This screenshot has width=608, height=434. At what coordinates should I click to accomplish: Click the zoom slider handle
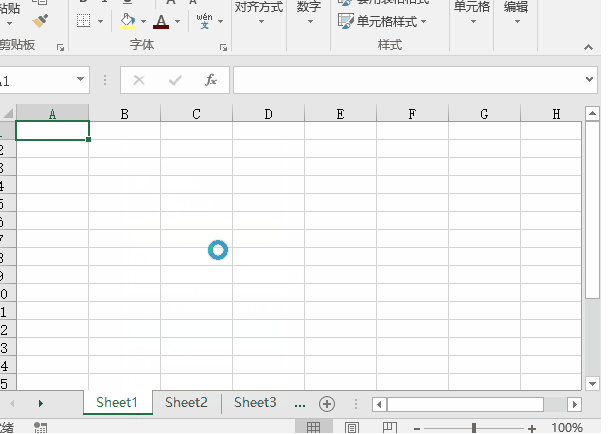pyautogui.click(x=473, y=428)
